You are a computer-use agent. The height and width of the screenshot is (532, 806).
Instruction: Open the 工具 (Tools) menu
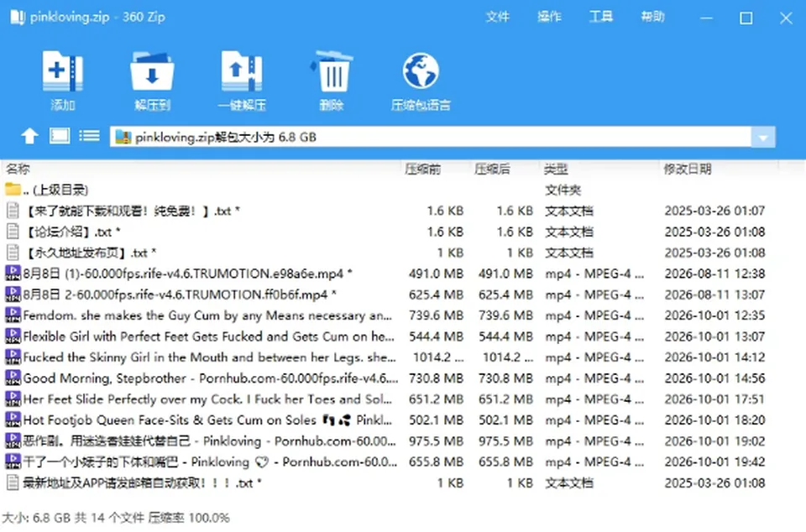coord(601,17)
